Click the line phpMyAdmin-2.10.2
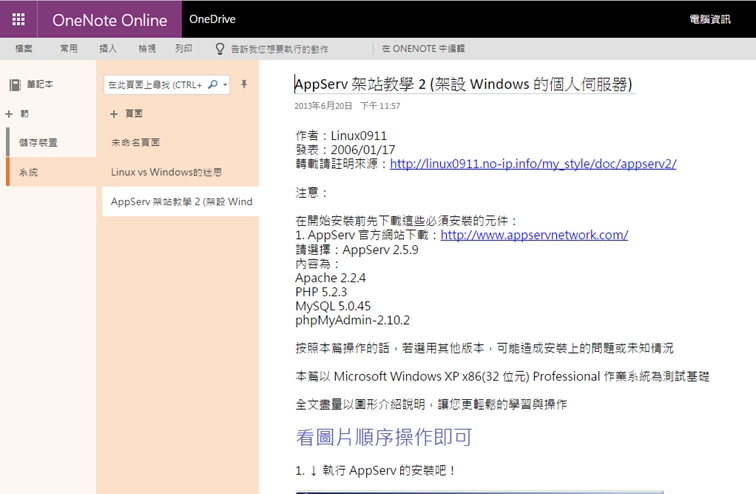This screenshot has height=494, width=756. coord(352,320)
